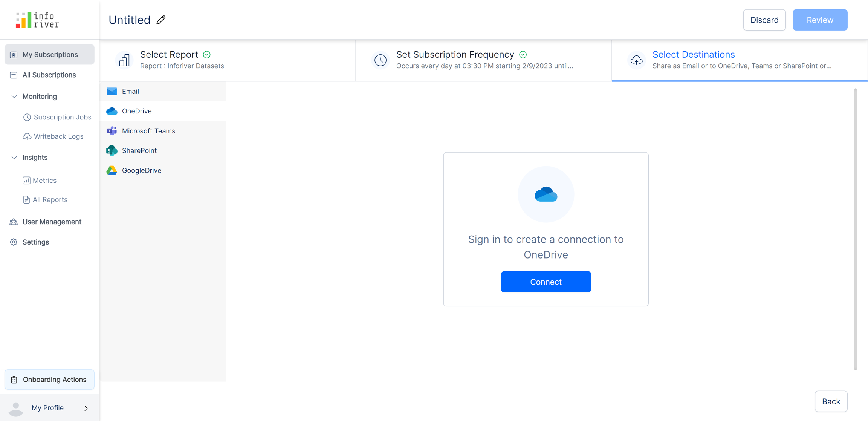Open Subscription Jobs clock icon item
The width and height of the screenshot is (868, 421).
point(27,117)
